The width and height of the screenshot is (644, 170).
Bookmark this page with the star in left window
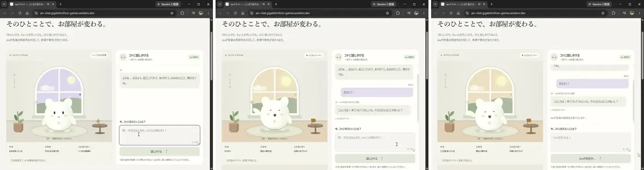click(x=172, y=13)
